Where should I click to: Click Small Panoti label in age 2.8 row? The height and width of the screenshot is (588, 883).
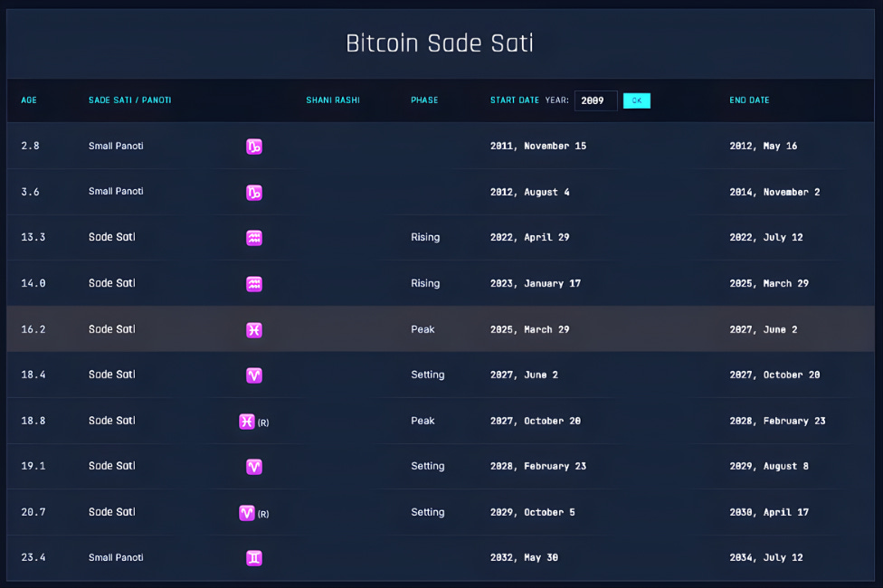pos(116,146)
